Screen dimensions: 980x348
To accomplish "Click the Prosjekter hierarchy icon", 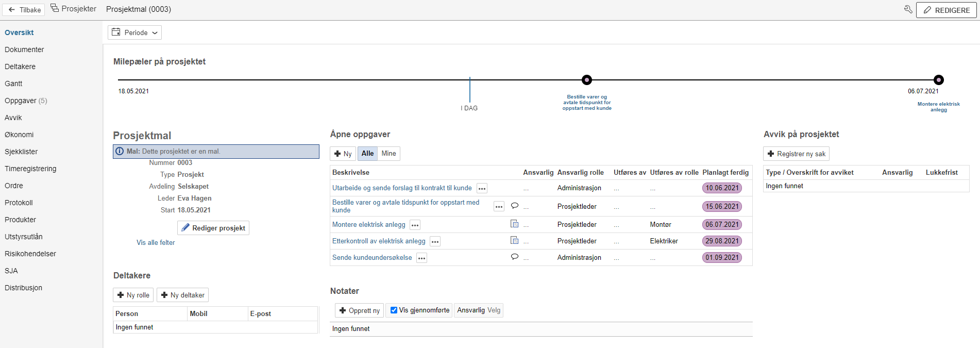I will [x=55, y=8].
